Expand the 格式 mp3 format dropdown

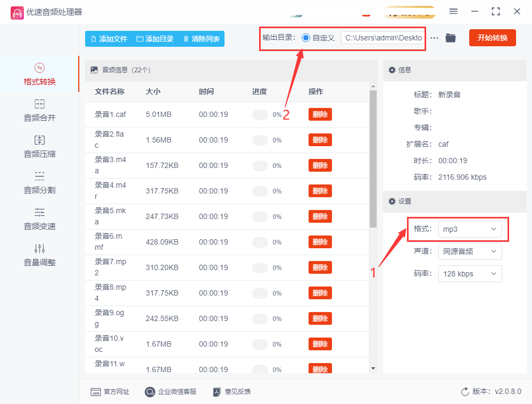click(470, 229)
